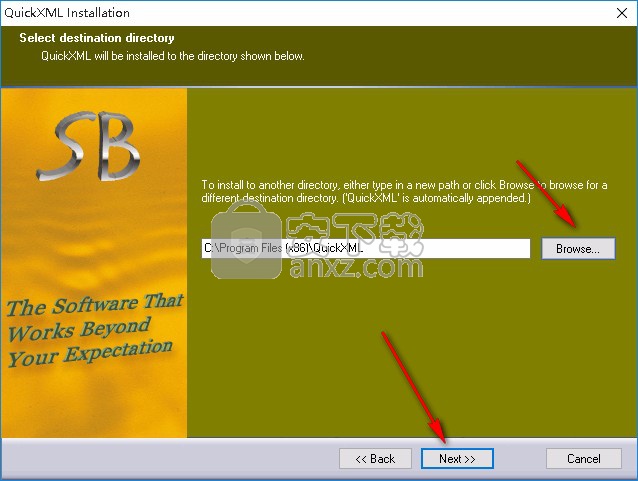This screenshot has height=481, width=638.
Task: Click the 'To install to another directory' instruction
Action: coord(404,191)
